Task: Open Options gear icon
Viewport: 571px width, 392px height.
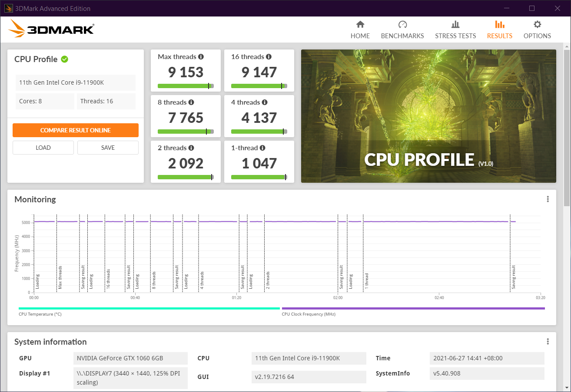Action: [x=537, y=25]
